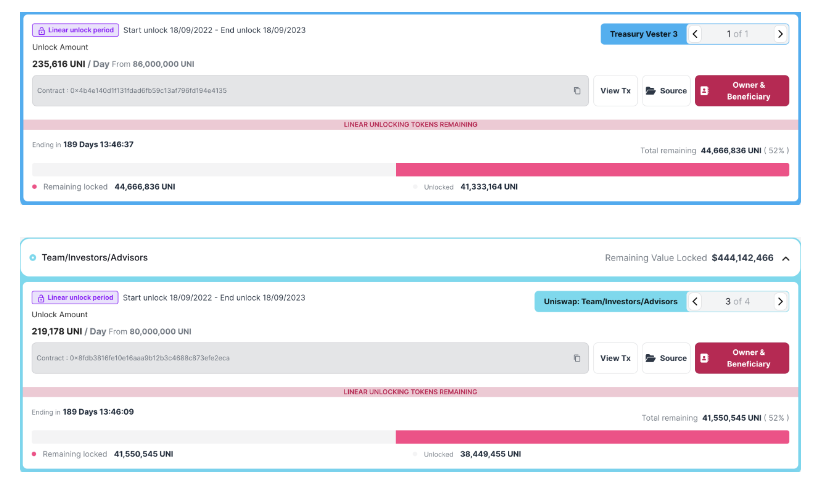Select the Uniswap: Team/Investors/Advisors label tab
This screenshot has height=482, width=816.
[x=610, y=301]
